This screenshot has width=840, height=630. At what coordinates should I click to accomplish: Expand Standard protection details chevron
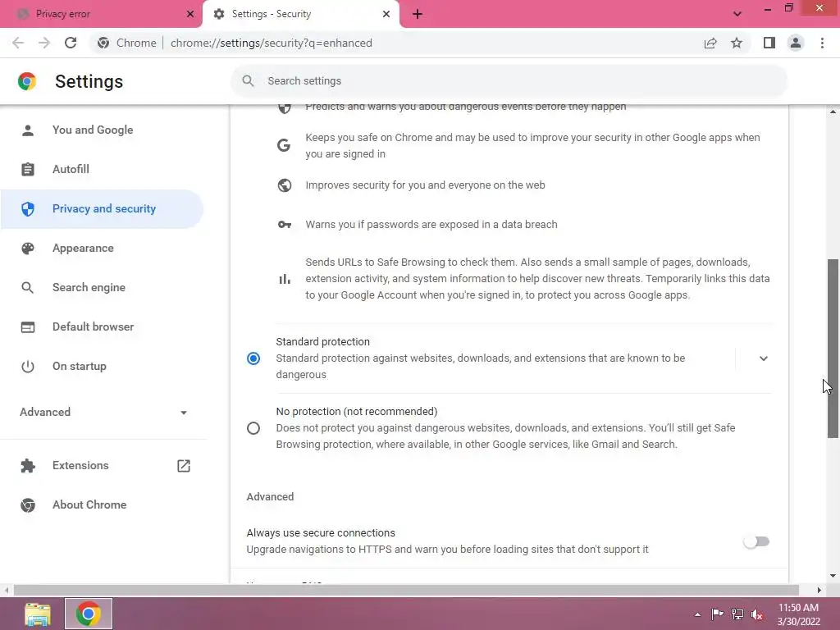click(764, 358)
